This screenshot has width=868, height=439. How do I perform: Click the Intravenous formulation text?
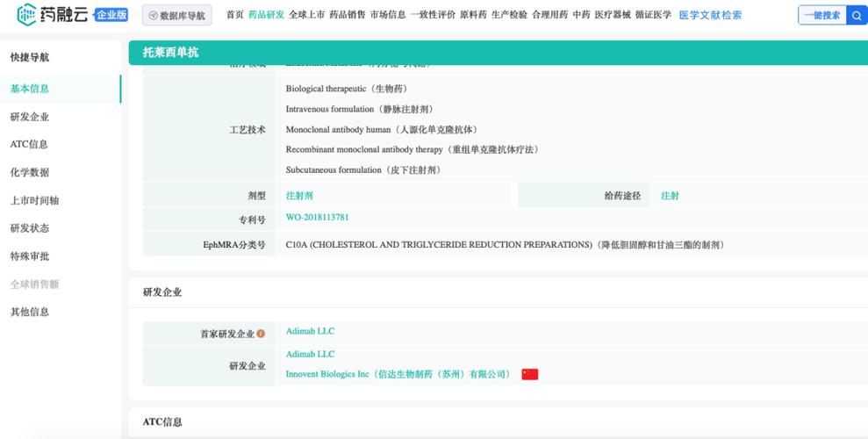point(361,109)
